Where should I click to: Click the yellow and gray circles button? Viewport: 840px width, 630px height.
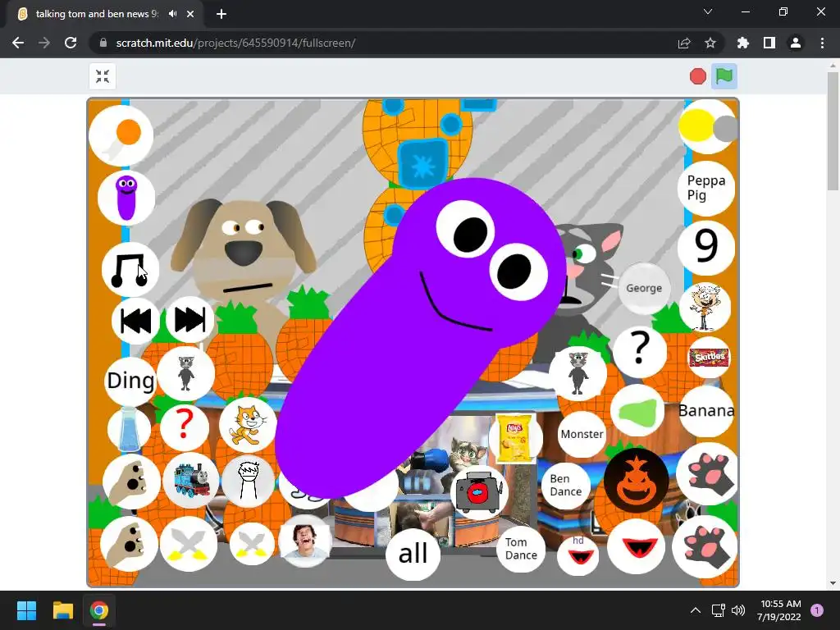(x=708, y=127)
